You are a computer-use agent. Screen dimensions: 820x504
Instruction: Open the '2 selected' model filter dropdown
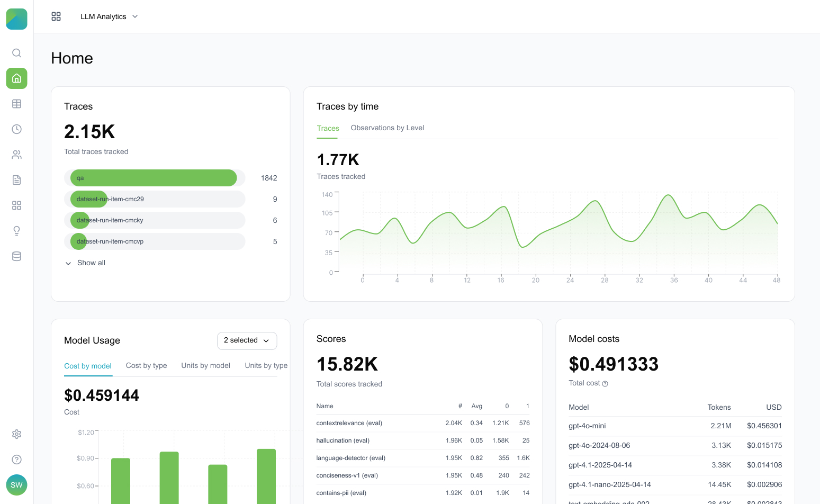(x=247, y=340)
